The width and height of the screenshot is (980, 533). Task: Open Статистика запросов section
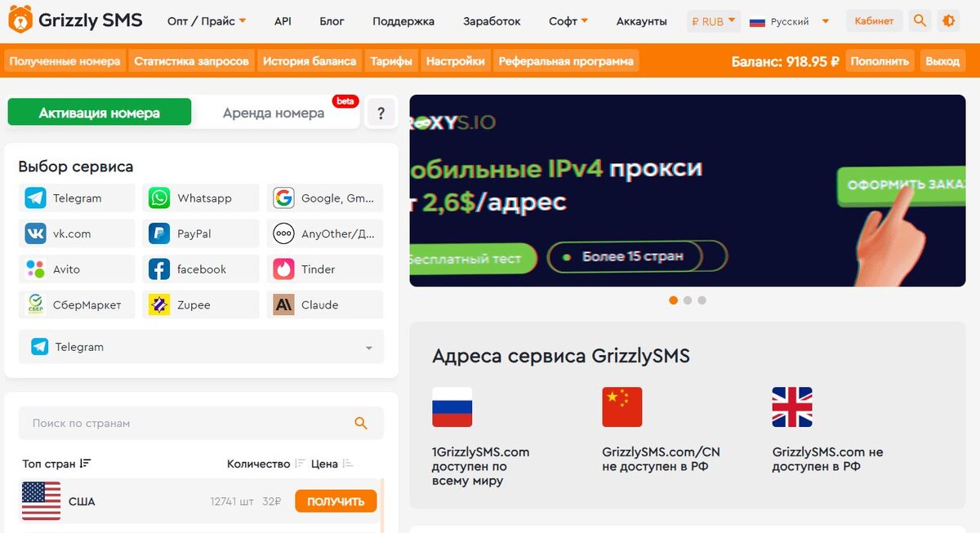[191, 61]
